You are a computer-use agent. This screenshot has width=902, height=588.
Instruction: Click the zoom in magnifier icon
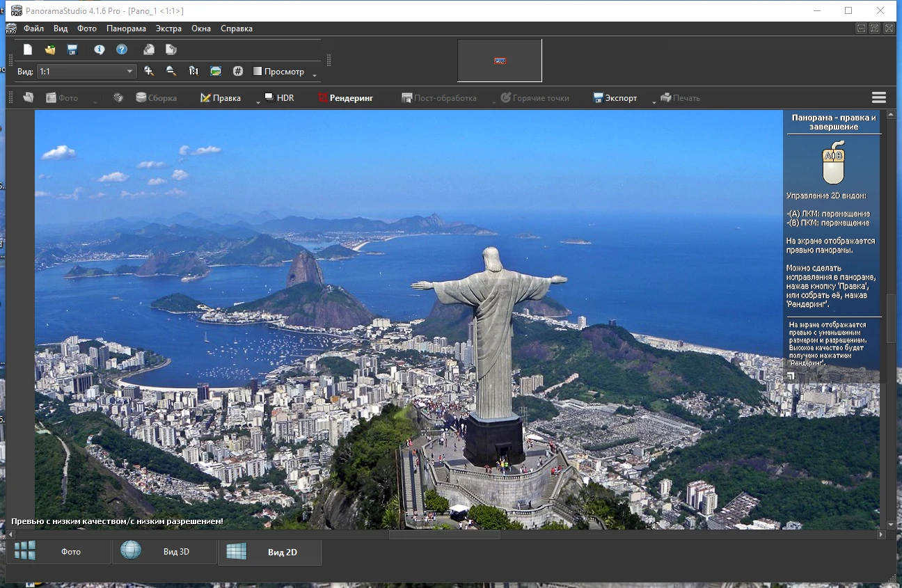point(149,71)
